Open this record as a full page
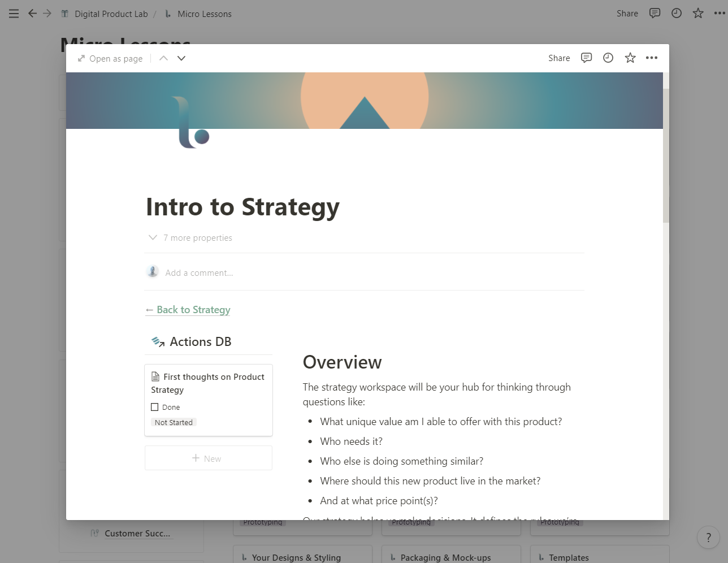 click(x=110, y=58)
